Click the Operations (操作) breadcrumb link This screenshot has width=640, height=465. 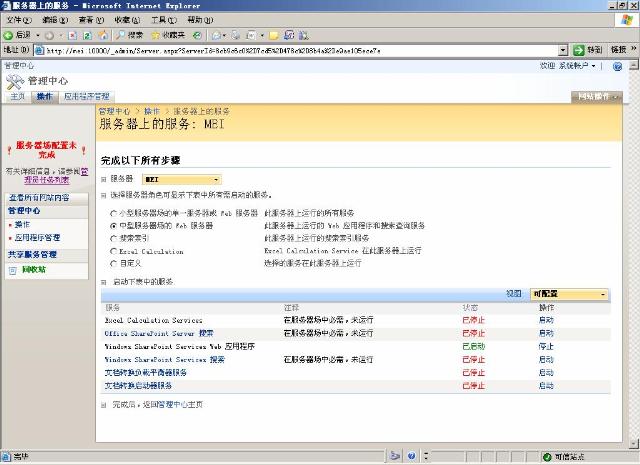152,111
